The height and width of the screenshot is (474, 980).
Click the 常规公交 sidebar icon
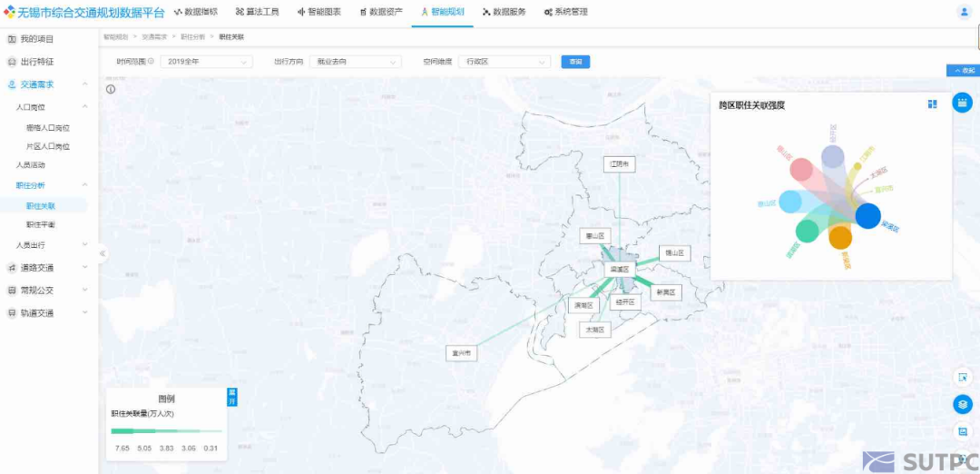[x=11, y=291]
